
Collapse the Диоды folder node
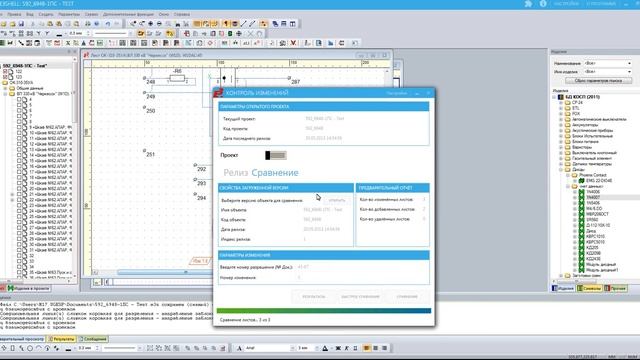[x=561, y=169]
